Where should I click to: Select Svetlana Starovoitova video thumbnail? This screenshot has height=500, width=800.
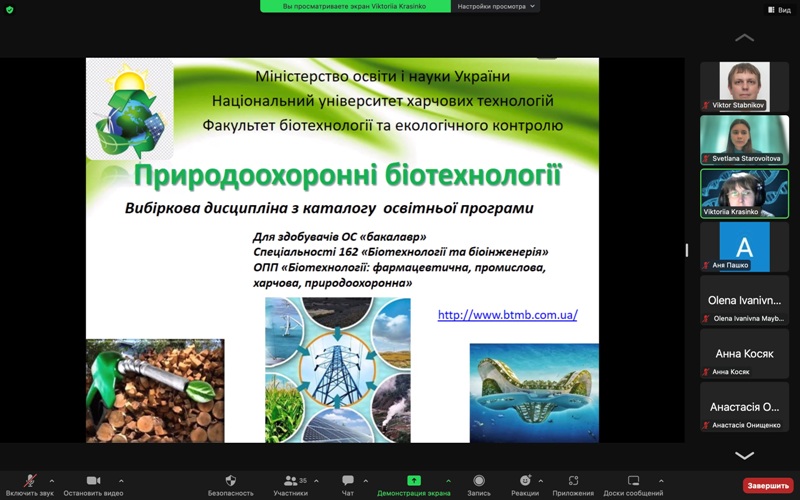tap(744, 140)
